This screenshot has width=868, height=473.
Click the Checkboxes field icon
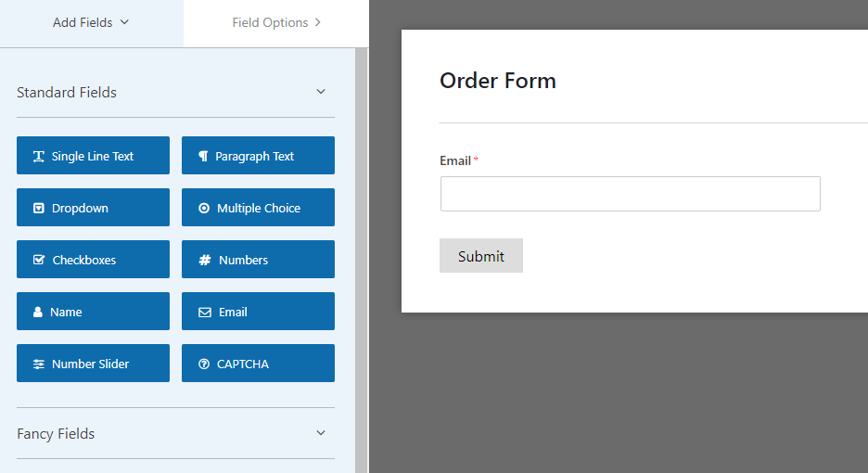39,261
